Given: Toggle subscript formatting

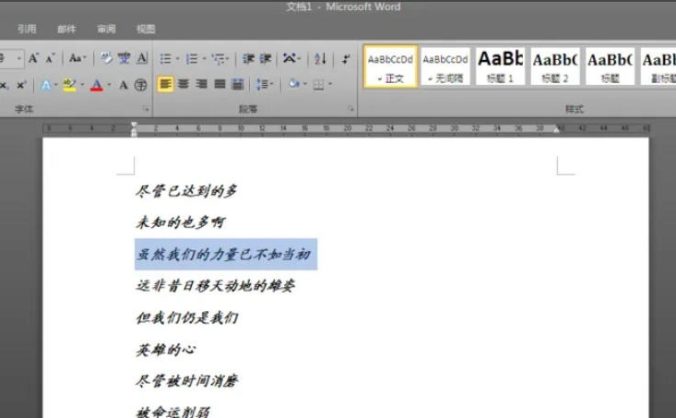Looking at the screenshot, I should click(x=4, y=85).
